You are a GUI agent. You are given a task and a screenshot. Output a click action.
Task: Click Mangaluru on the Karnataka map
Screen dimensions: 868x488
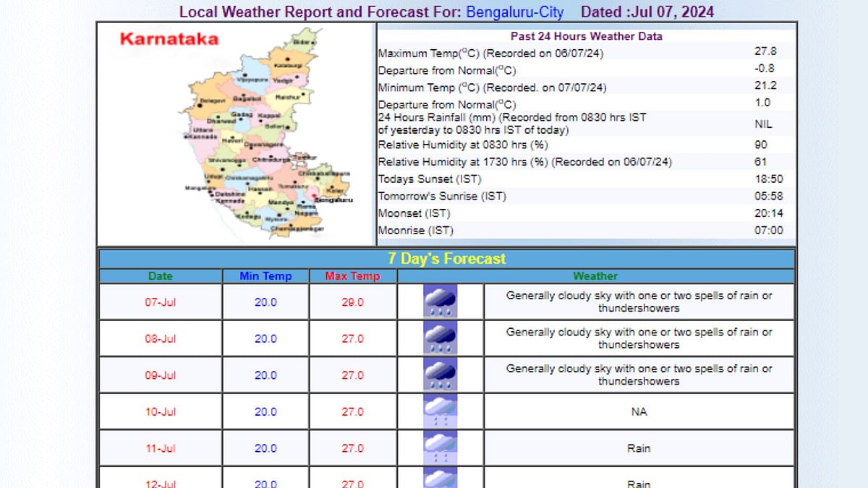tap(197, 187)
